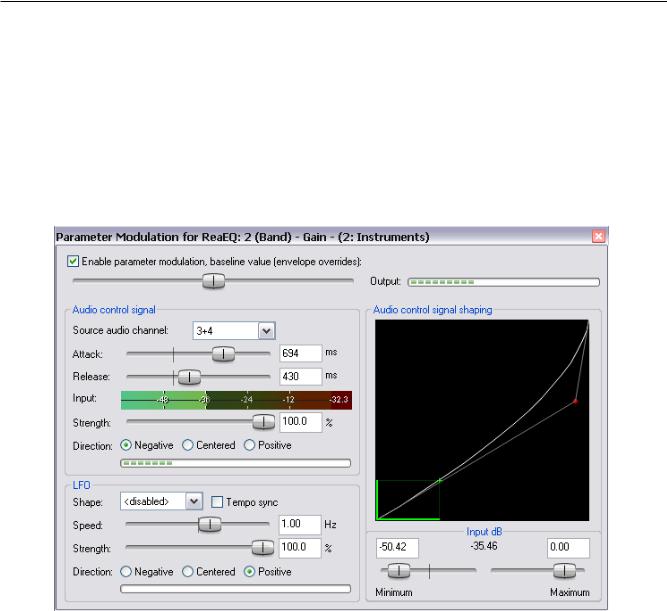Click the LFO Speed slider handle

tap(209, 525)
